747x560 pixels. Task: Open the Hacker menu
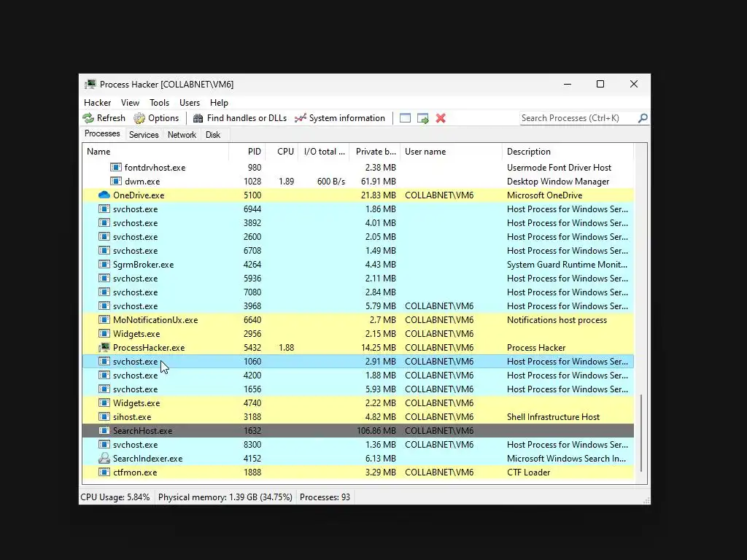(x=97, y=103)
